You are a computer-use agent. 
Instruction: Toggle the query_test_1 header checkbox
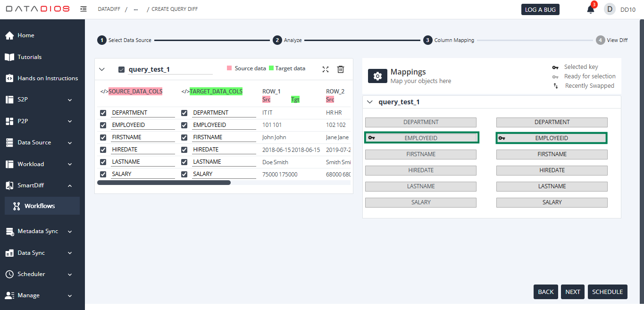(x=121, y=69)
